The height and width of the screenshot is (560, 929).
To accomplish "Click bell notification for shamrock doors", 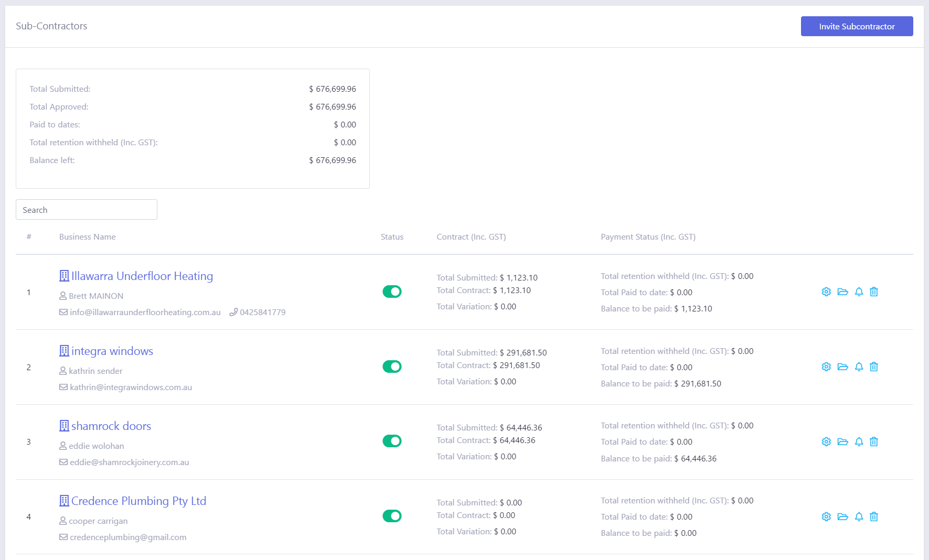I will tap(859, 442).
